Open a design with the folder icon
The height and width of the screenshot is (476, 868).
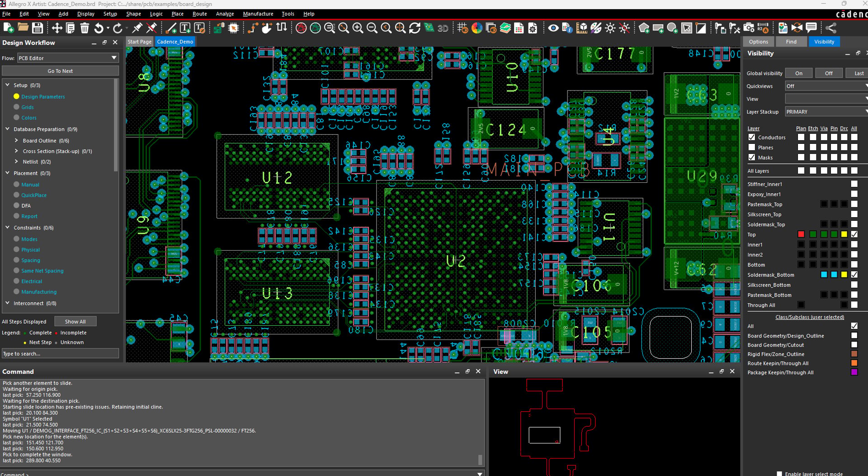pyautogui.click(x=23, y=28)
